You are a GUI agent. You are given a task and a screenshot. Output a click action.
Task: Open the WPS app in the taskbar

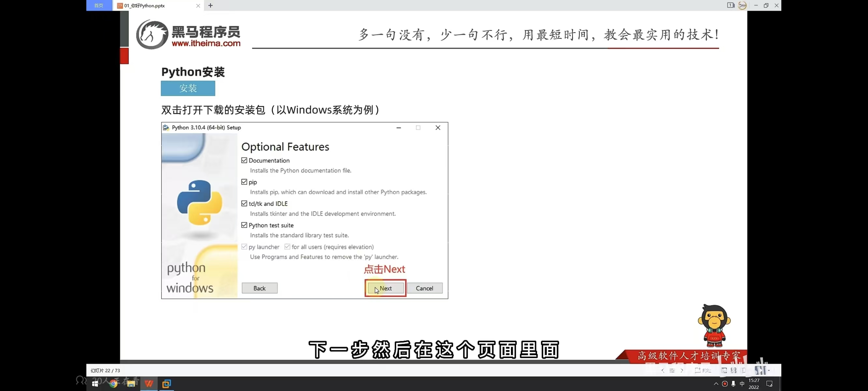coord(149,384)
